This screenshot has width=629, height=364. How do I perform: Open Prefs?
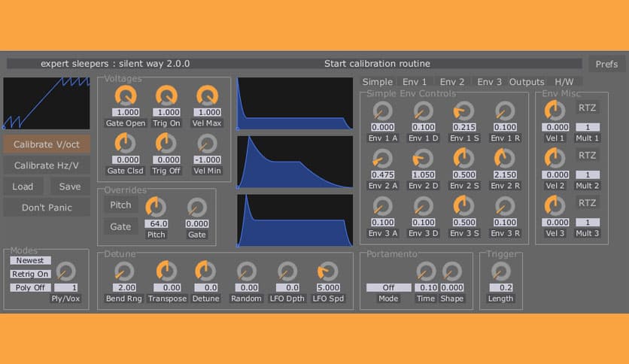tap(606, 64)
